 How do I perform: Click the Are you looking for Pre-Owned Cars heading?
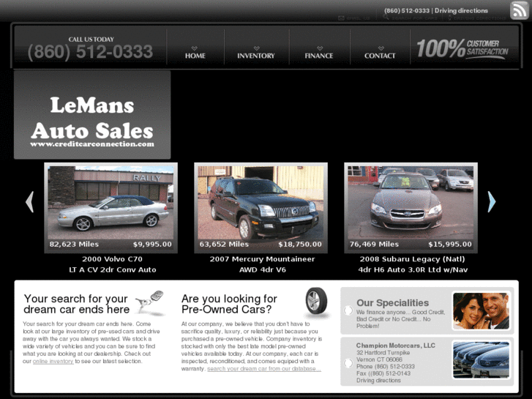tap(229, 304)
